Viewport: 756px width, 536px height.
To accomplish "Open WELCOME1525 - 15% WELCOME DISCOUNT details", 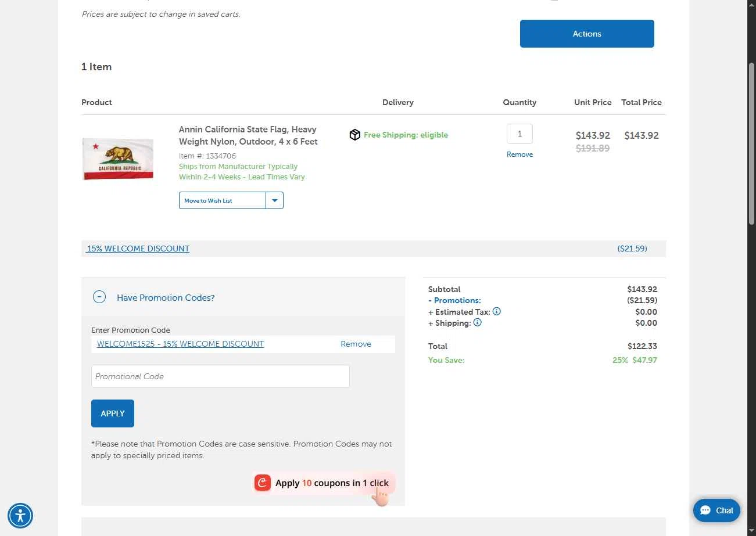I will coord(180,344).
